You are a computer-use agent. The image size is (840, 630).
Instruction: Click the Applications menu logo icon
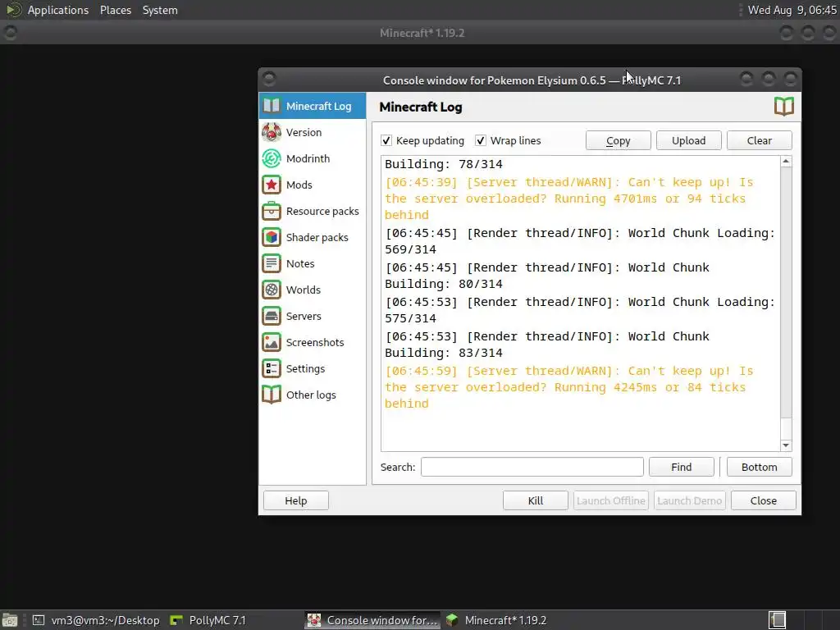tap(14, 10)
